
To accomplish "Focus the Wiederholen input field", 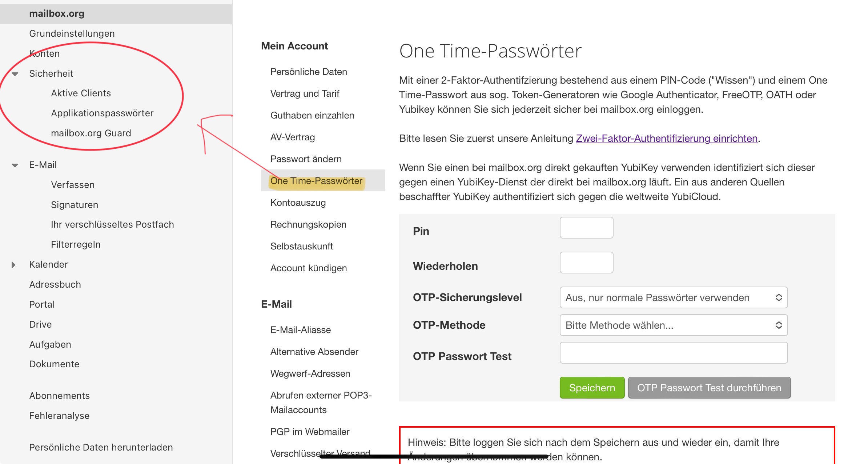I will (x=586, y=263).
